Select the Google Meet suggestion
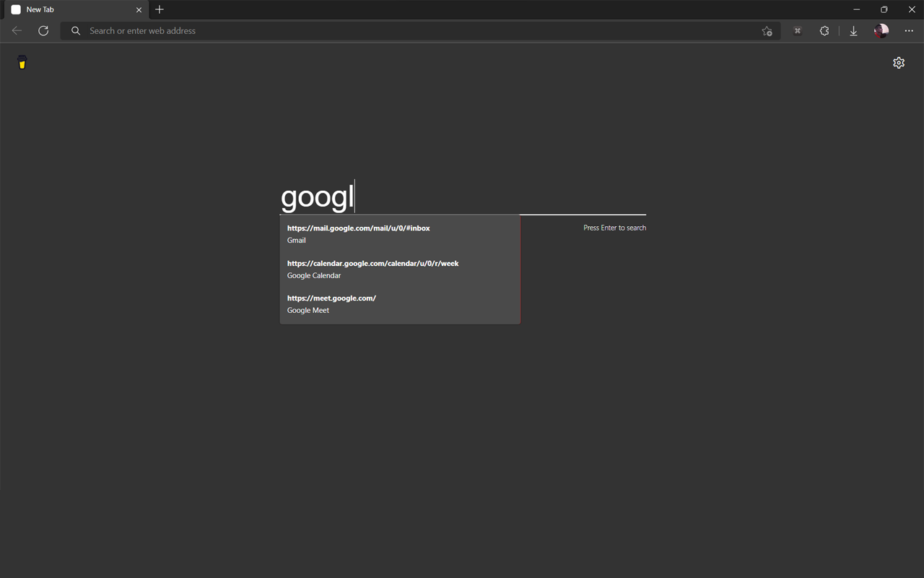 coord(400,303)
